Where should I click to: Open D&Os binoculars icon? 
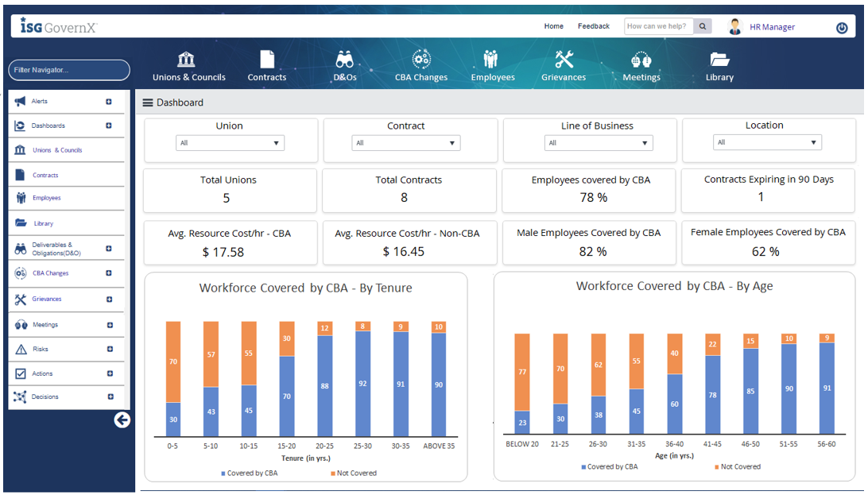point(344,60)
